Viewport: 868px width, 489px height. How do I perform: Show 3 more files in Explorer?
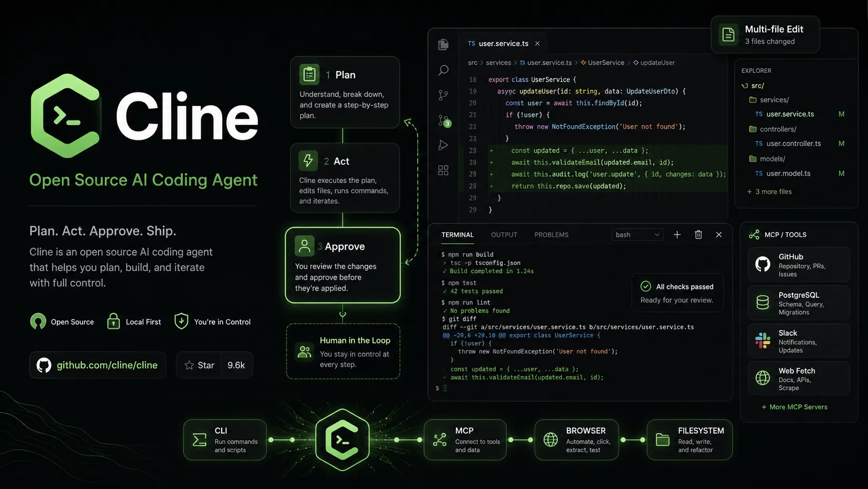[769, 192]
